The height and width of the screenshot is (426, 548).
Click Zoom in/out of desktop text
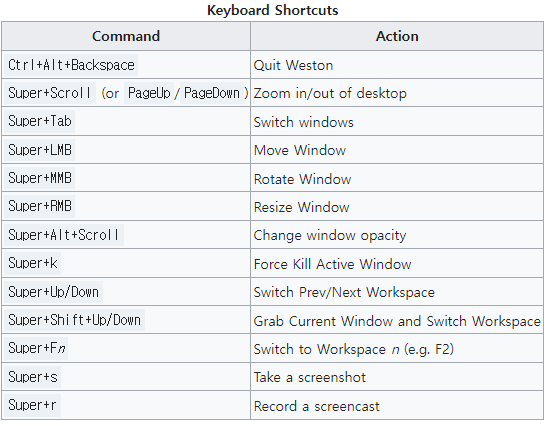click(x=330, y=93)
